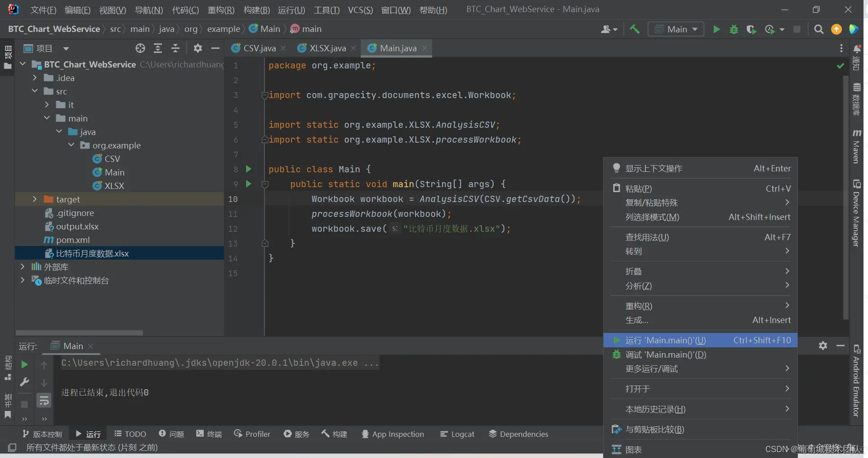Fold the import block at line 3
The image size is (868, 458).
click(265, 95)
